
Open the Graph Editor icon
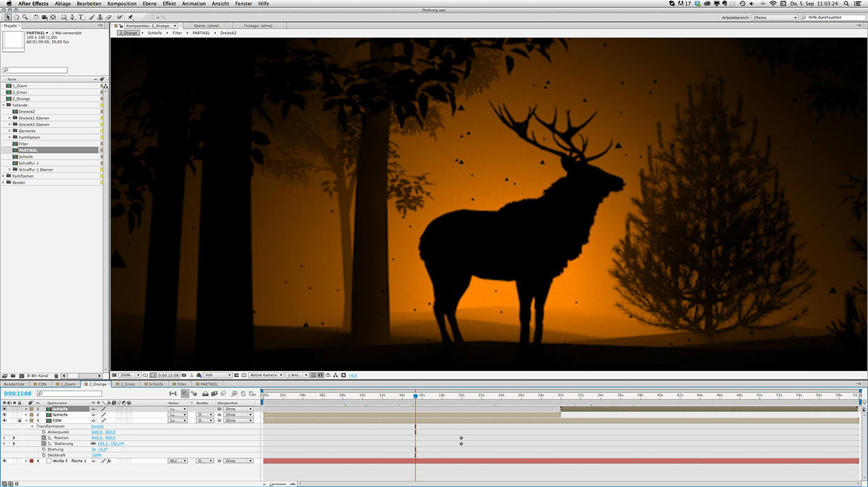click(x=252, y=393)
